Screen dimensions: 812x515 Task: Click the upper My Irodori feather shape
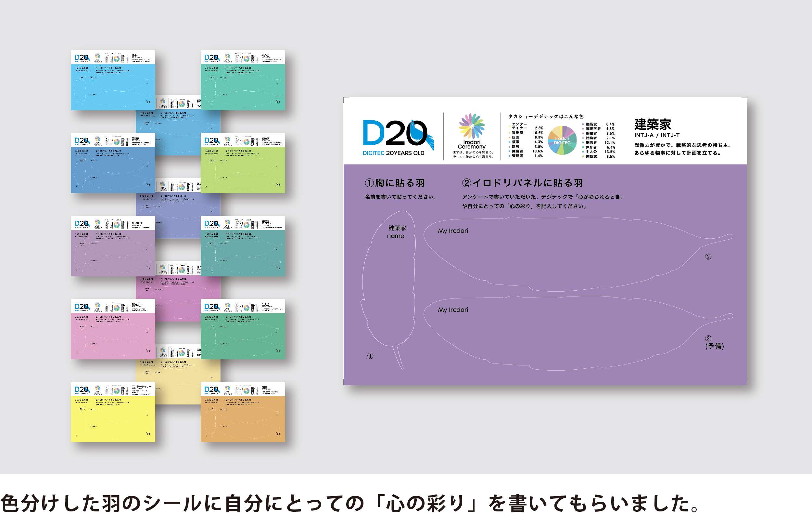573,253
